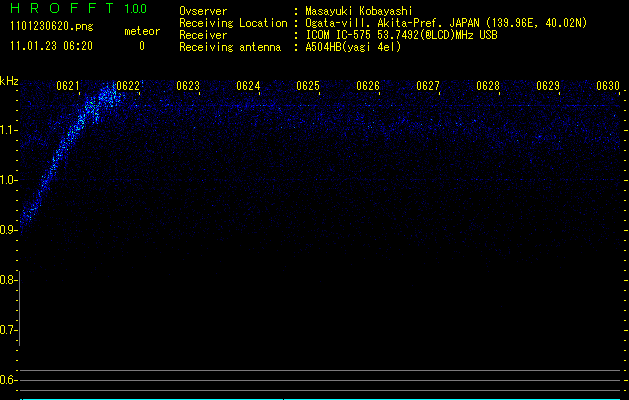Click the 0628 time marker
The height and width of the screenshot is (400, 629).
point(488,86)
